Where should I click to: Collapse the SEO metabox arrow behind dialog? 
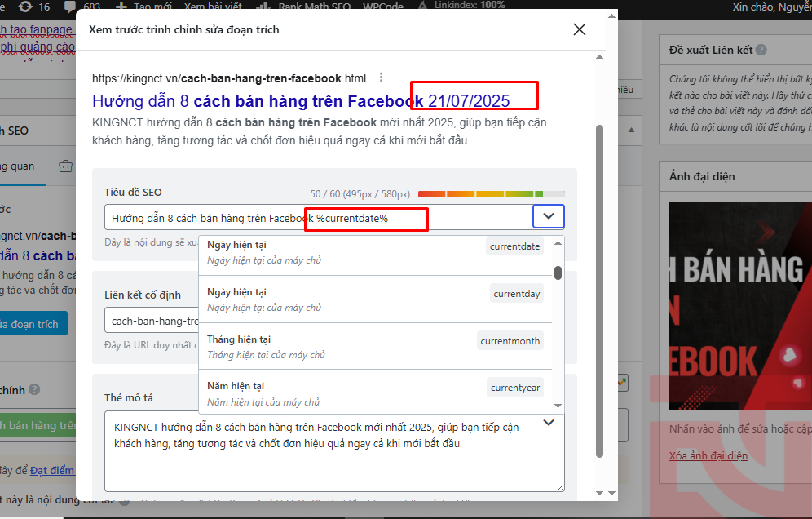631,130
